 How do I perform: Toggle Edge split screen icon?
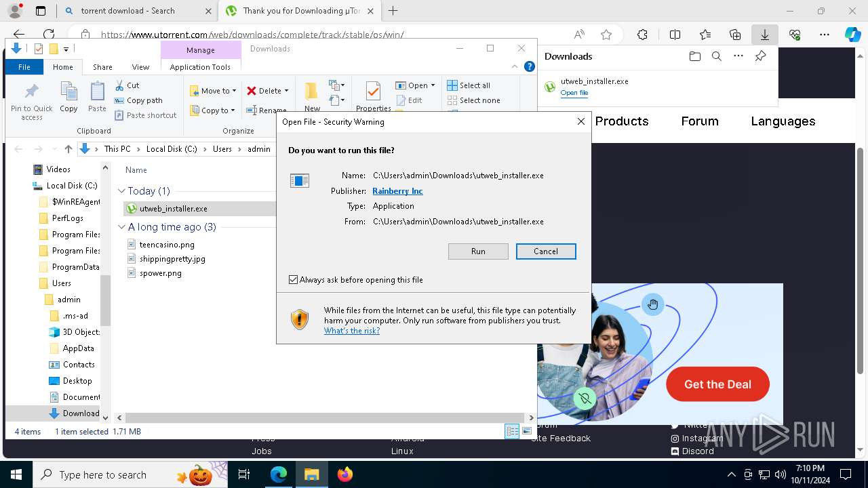point(675,35)
